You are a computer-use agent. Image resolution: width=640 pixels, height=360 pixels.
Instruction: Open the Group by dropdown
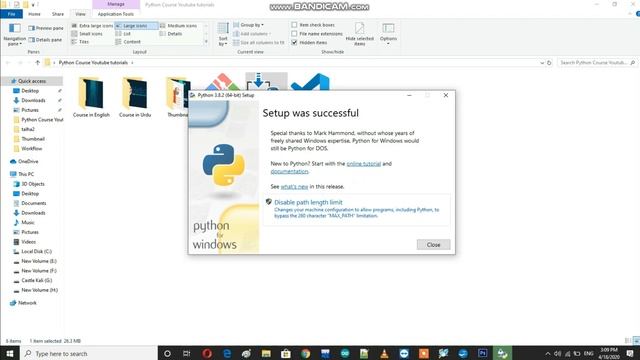(x=249, y=25)
